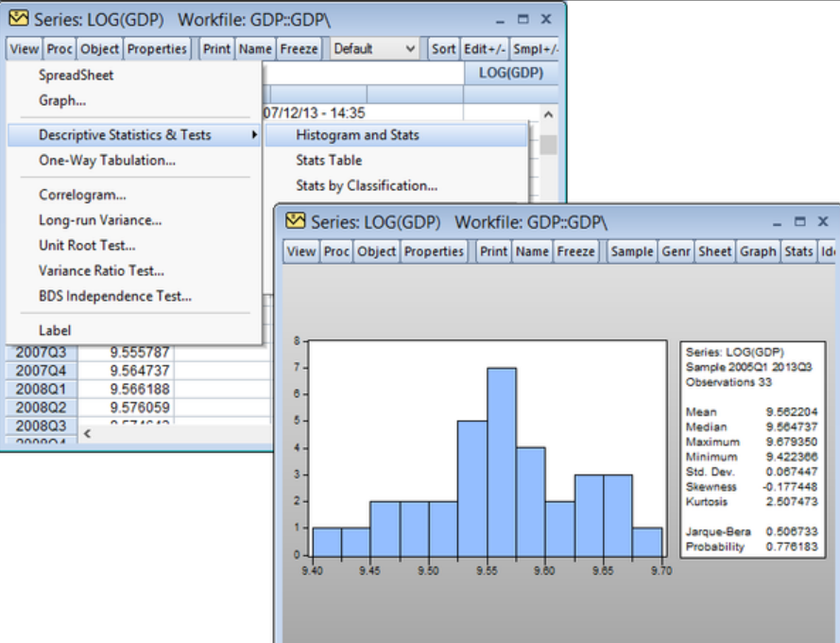Click the Stats toolbar button
Viewport: 840px width, 643px height.
pos(798,252)
